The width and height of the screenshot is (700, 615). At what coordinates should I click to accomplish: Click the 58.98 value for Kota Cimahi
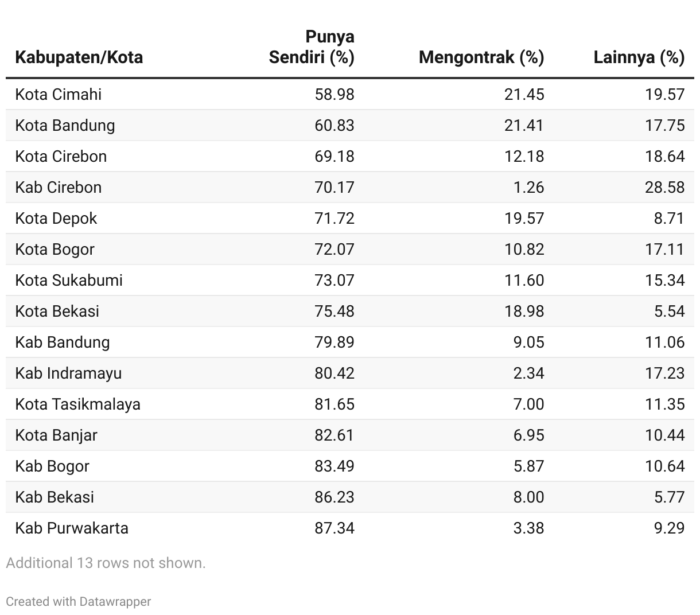334,94
